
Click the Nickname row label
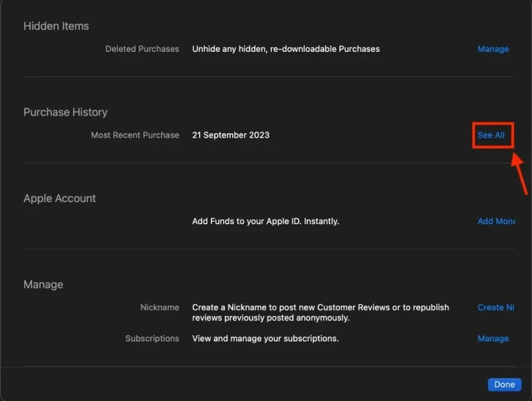(159, 307)
